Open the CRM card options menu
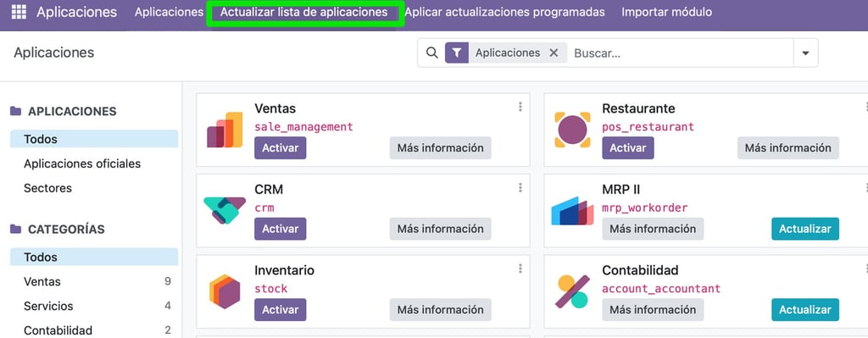Viewport: 868px width, 338px height. point(520,187)
